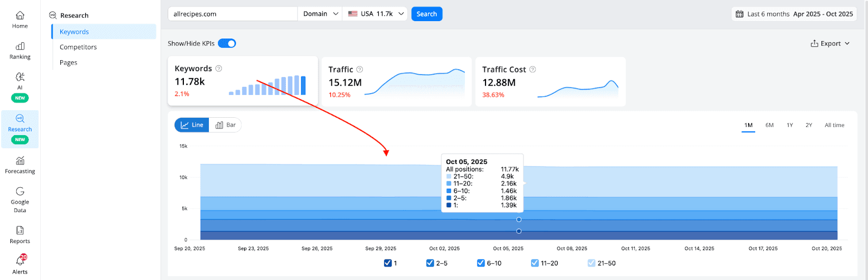Click the upper data point marker on chart
Image resolution: width=868 pixels, height=280 pixels.
[x=519, y=220]
